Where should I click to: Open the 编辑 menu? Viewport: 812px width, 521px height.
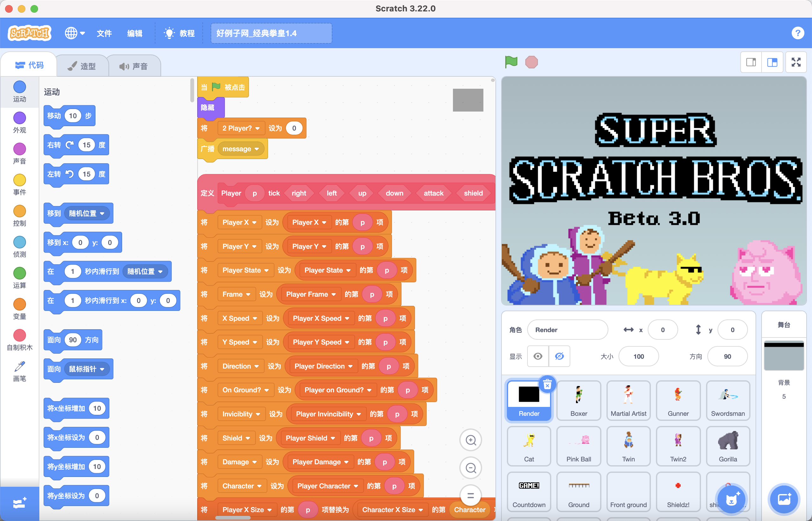(x=135, y=33)
